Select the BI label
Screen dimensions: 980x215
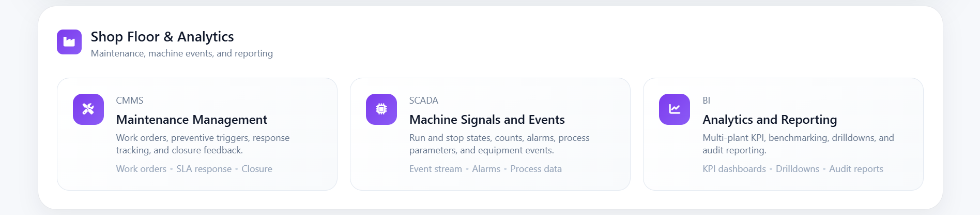point(707,101)
